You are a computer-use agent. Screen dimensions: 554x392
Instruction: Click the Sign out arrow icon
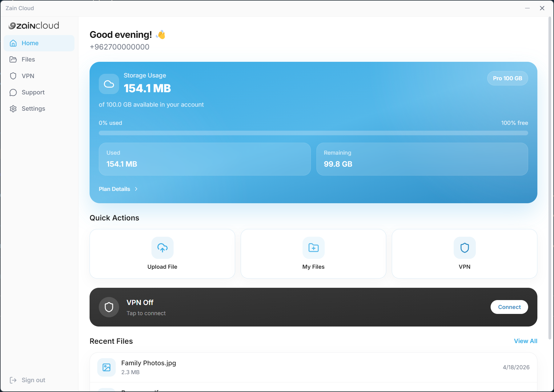(13, 380)
